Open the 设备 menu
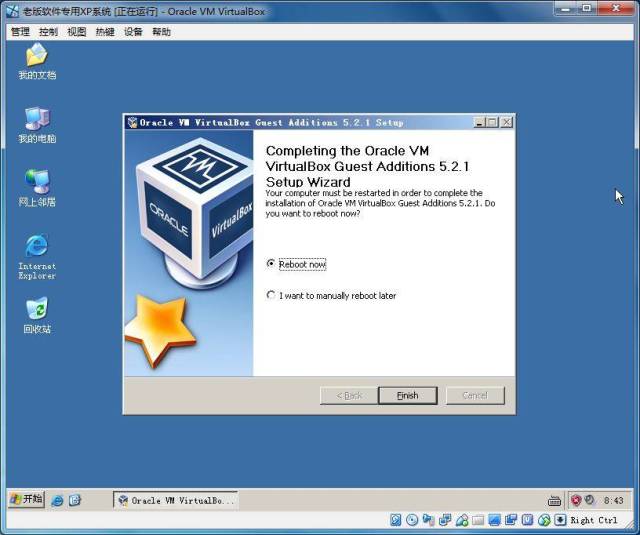Image resolution: width=640 pixels, height=535 pixels. point(133,32)
